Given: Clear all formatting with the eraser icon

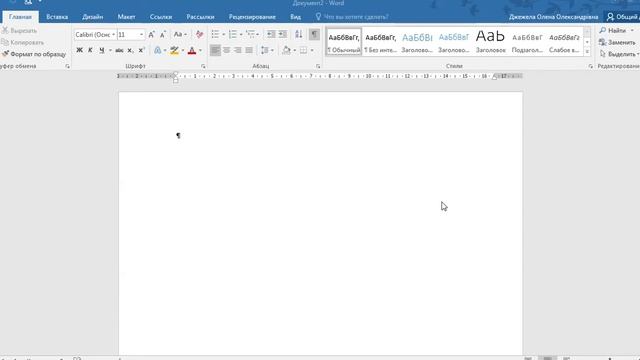Looking at the screenshot, I should (199, 34).
